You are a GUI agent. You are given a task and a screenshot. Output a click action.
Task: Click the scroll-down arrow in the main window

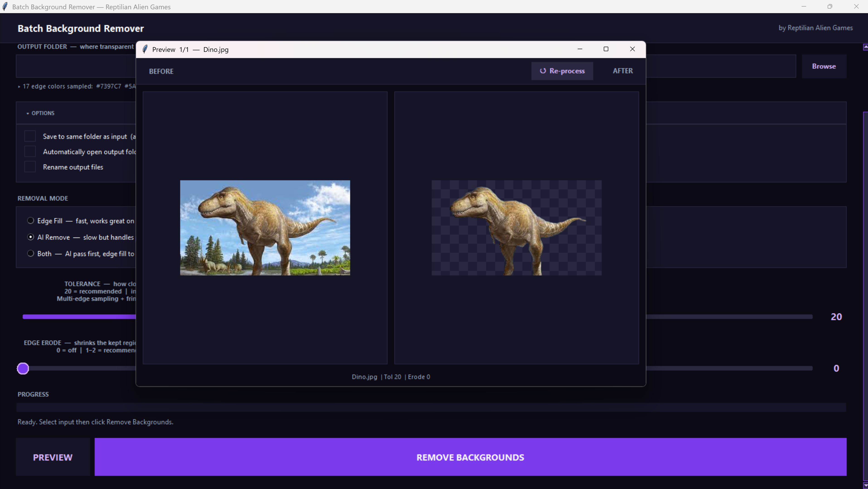click(x=865, y=485)
